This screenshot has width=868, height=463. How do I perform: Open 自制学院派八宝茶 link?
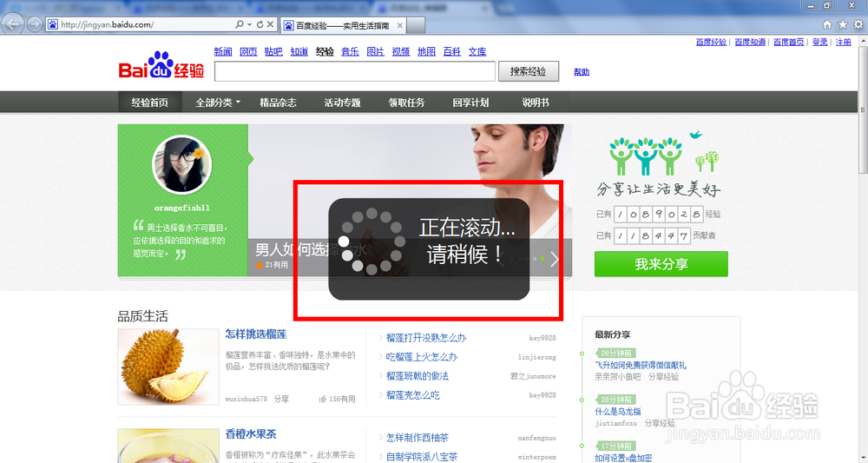click(x=422, y=457)
